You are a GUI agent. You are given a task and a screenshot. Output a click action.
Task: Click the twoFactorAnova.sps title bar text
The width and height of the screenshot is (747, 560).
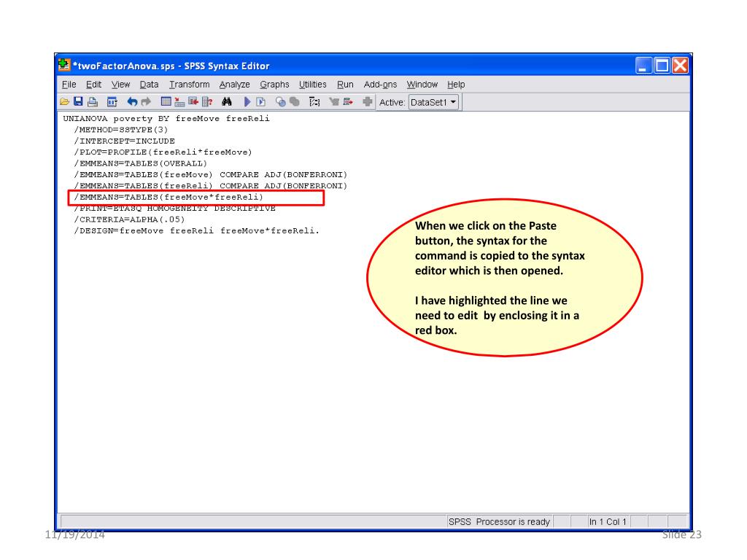point(171,66)
